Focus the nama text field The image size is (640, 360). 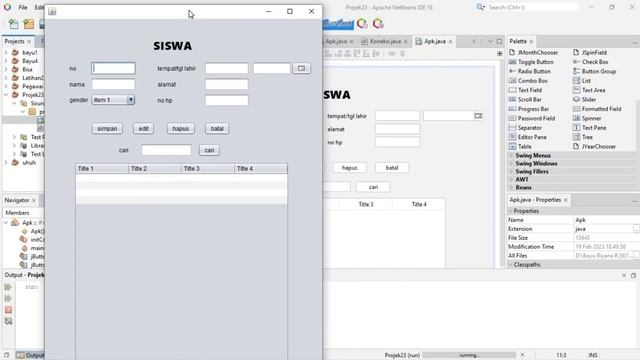[x=113, y=84]
